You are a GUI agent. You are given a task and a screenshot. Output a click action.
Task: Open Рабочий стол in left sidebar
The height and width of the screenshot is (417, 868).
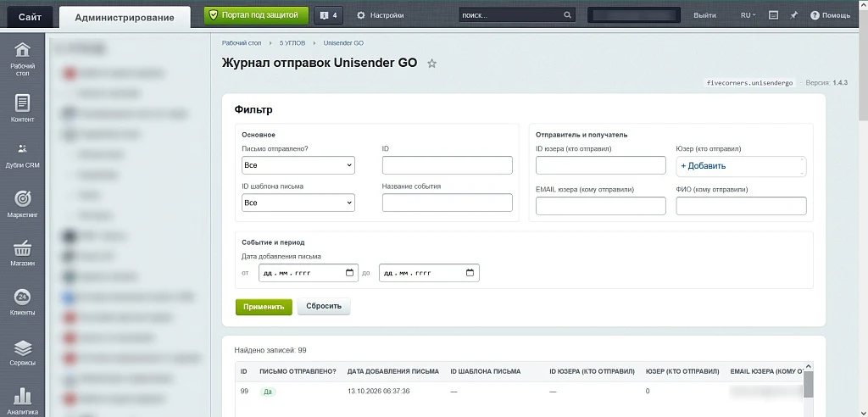click(22, 58)
